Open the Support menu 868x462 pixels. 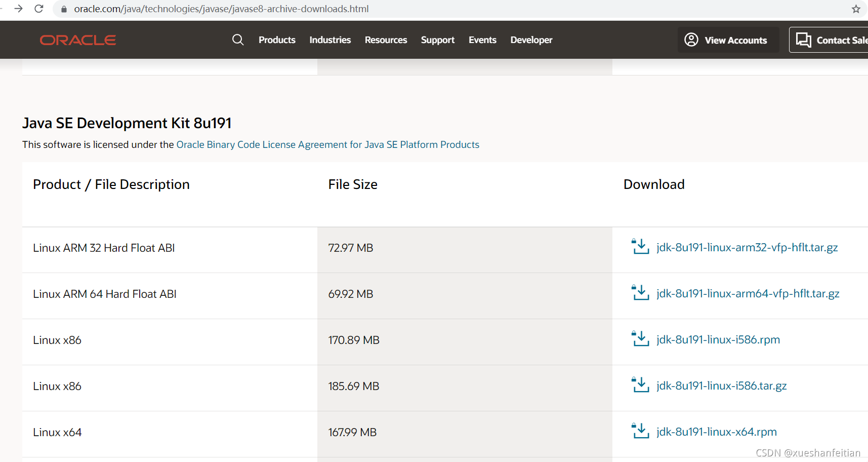click(x=438, y=40)
